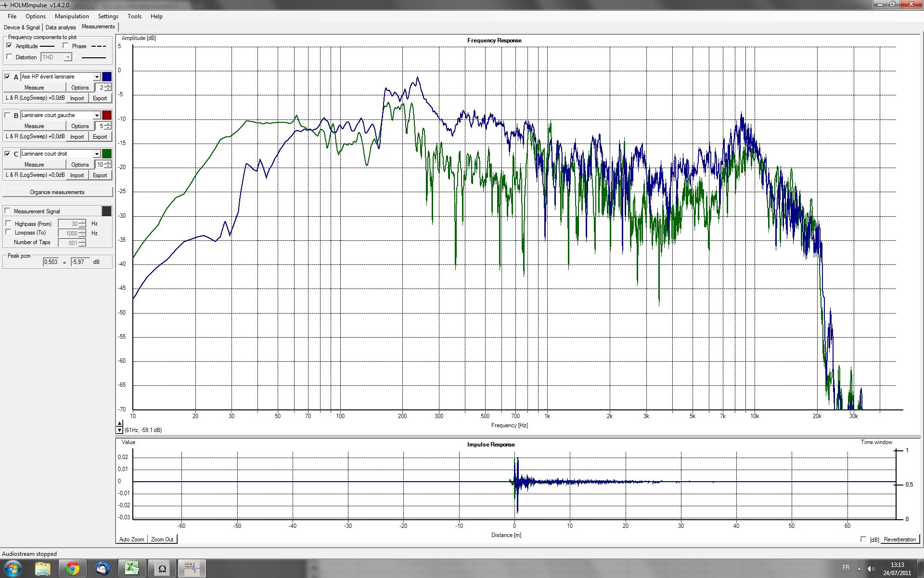Viewport: 924px width, 578px height.
Task: Click the 'Audiostream stopped' status text
Action: (x=29, y=554)
